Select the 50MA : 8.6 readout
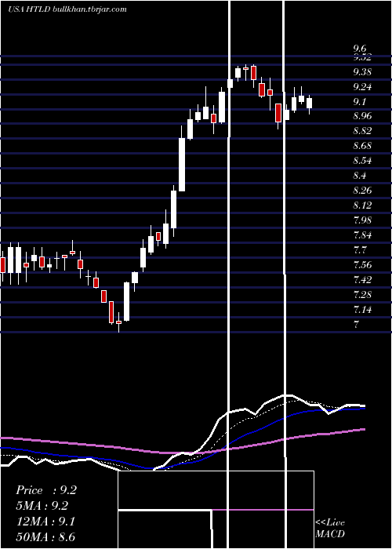Image resolution: width=392 pixels, height=549 pixels. (x=45, y=537)
